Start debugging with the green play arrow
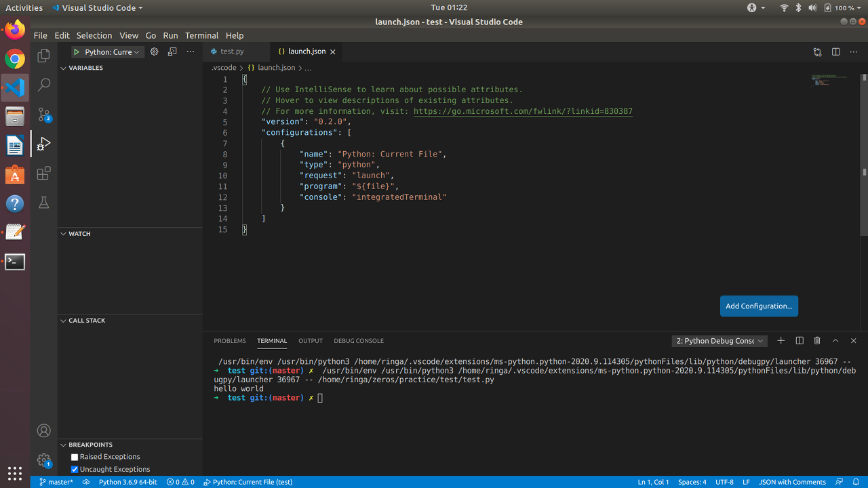This screenshot has width=868, height=488. [77, 52]
